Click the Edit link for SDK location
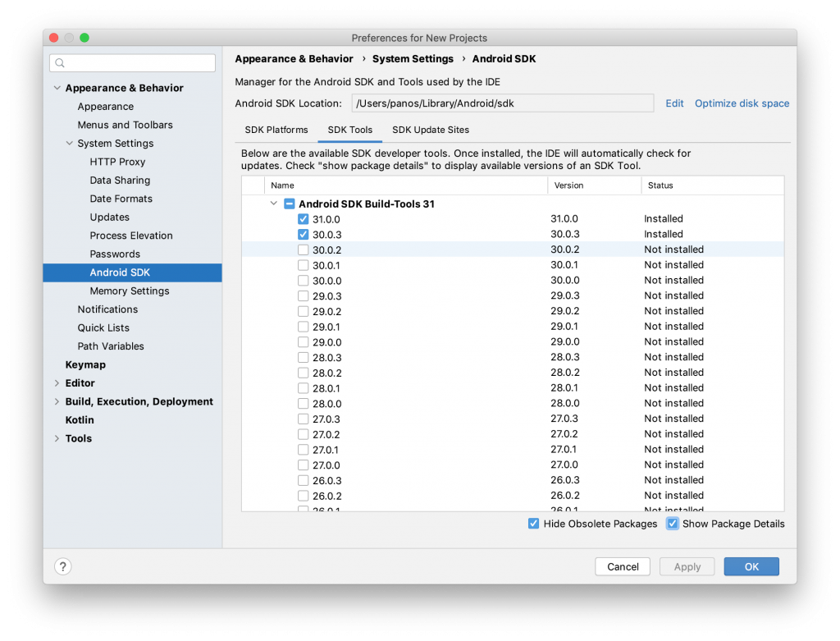 674,103
